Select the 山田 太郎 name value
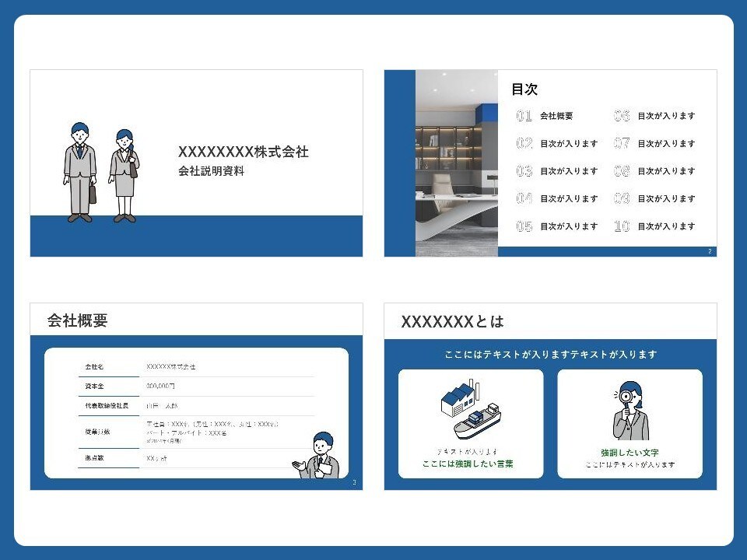This screenshot has width=747, height=560. (162, 406)
